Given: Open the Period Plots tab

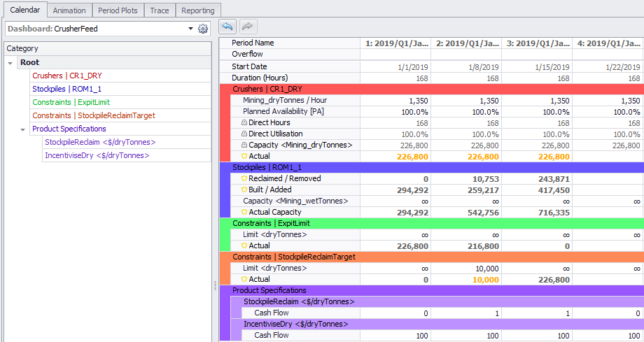Looking at the screenshot, I should [x=118, y=10].
